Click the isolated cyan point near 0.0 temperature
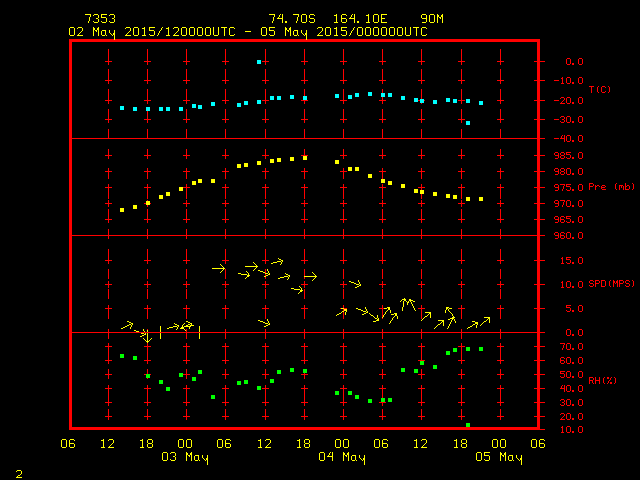 click(259, 62)
